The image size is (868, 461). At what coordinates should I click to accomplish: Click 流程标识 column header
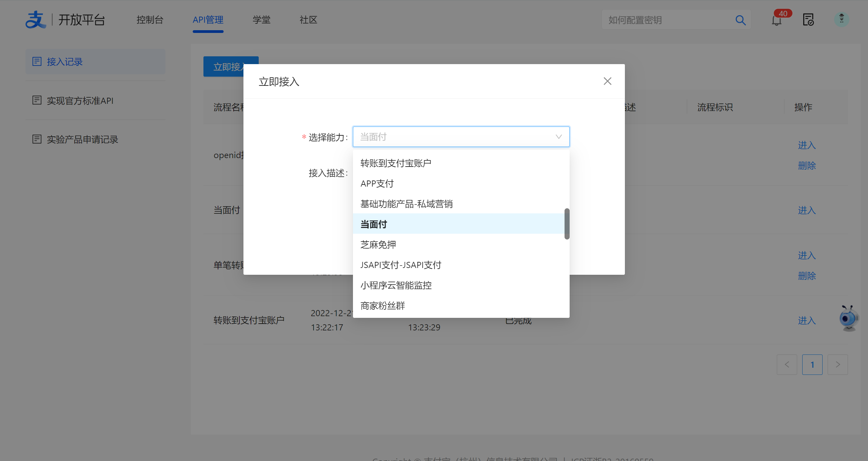pos(715,107)
